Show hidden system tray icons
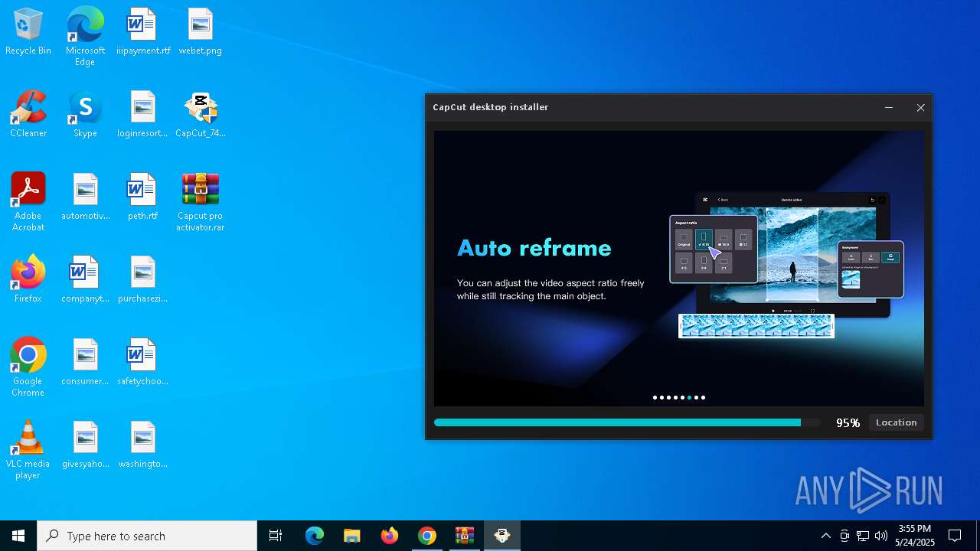Screen dimensions: 980x551 tap(825, 536)
